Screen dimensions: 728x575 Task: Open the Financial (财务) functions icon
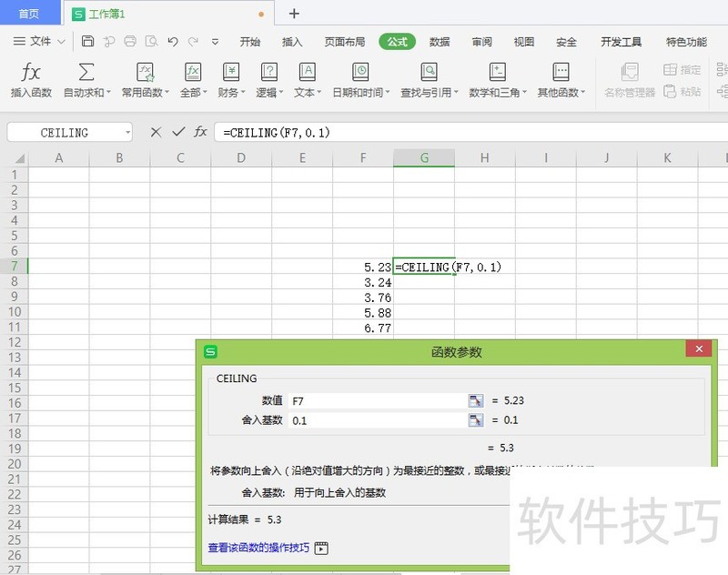[231, 73]
